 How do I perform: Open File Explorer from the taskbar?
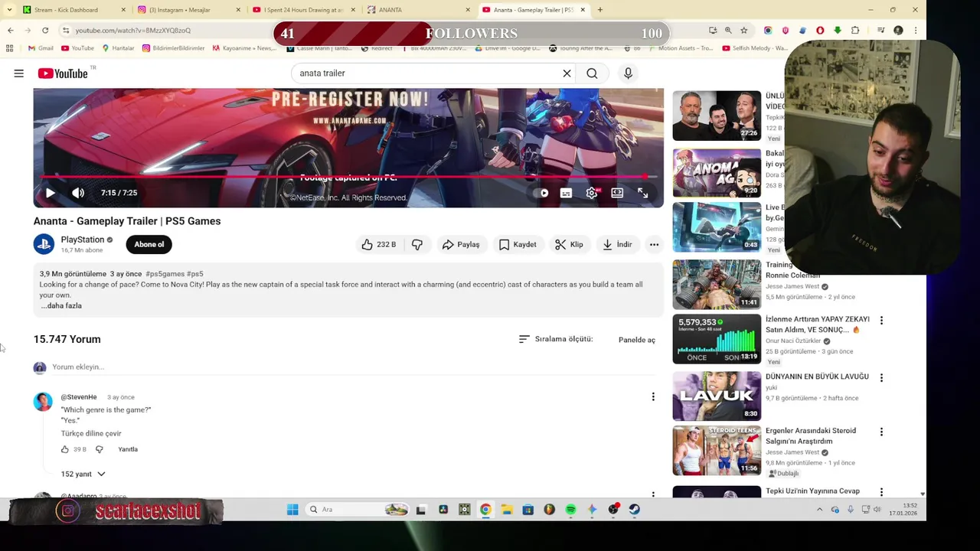coord(506,510)
